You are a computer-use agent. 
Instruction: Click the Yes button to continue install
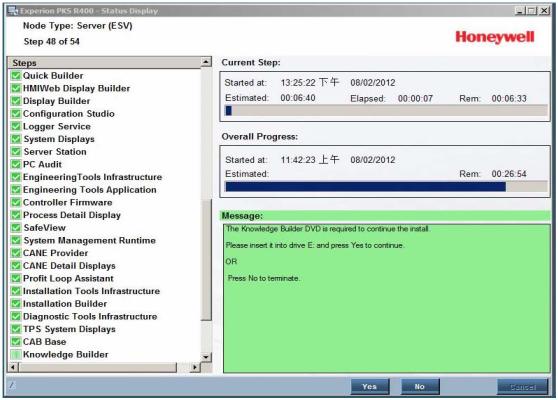tap(370, 386)
